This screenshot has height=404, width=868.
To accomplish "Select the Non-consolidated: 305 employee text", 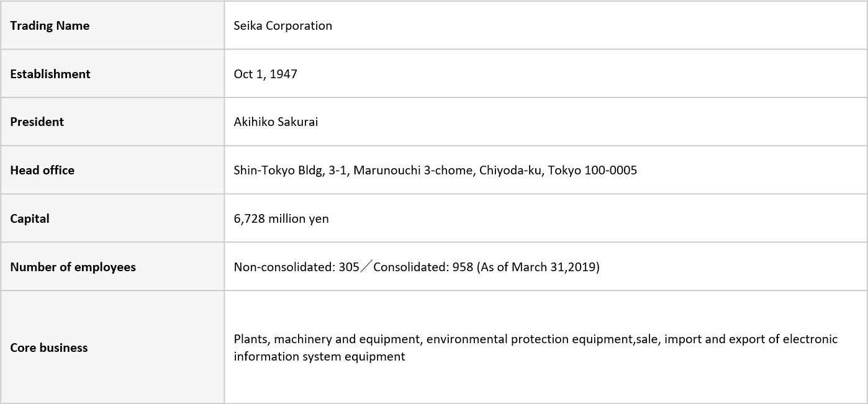I will pyautogui.click(x=297, y=267).
